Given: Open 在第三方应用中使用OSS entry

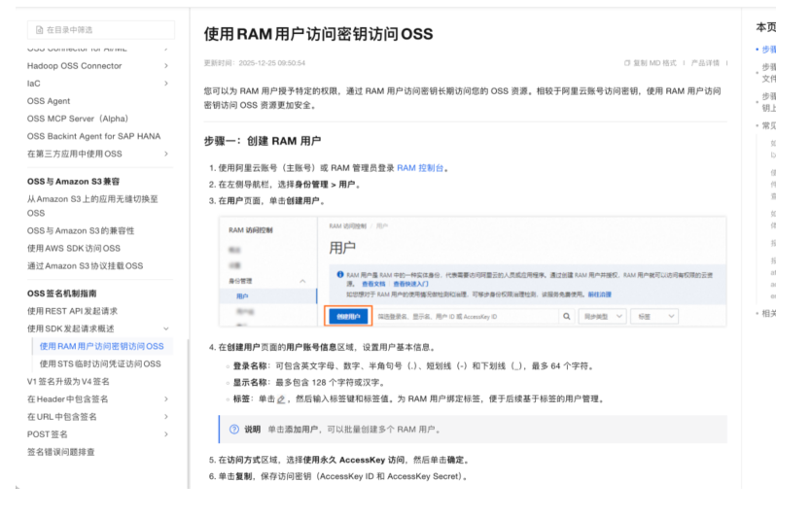Looking at the screenshot, I should click(x=75, y=154).
